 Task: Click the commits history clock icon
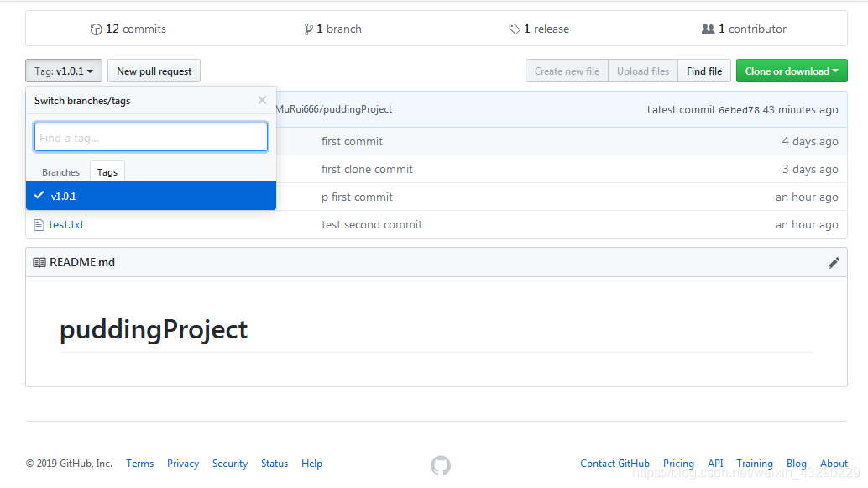96,29
